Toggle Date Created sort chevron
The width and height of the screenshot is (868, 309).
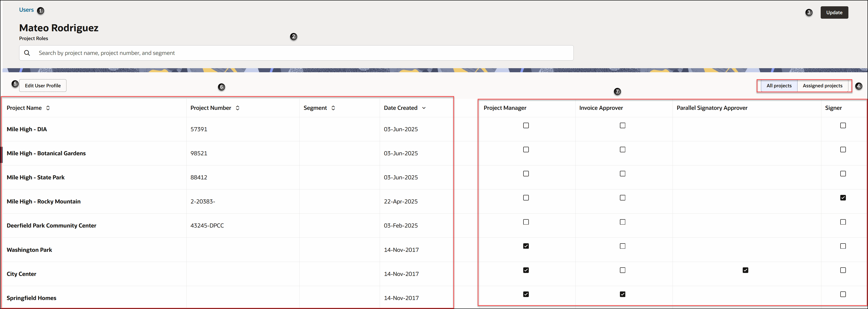(424, 108)
